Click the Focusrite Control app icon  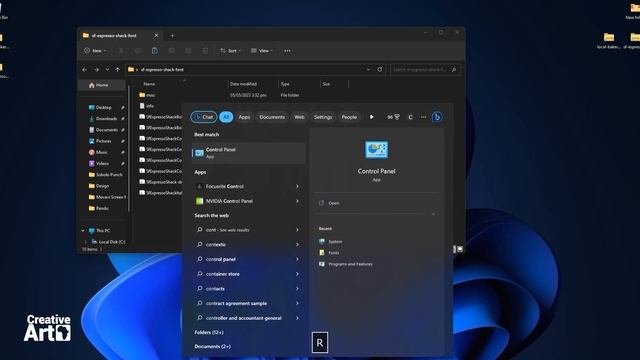click(199, 187)
